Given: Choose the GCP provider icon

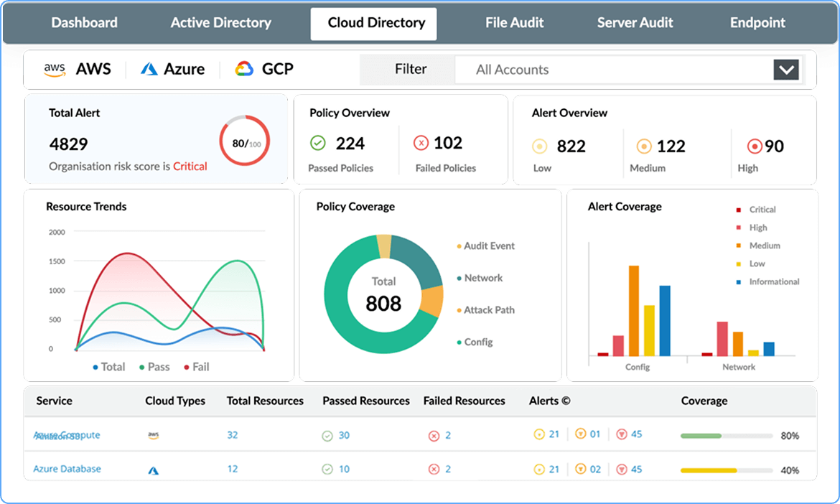Looking at the screenshot, I should click(x=244, y=69).
